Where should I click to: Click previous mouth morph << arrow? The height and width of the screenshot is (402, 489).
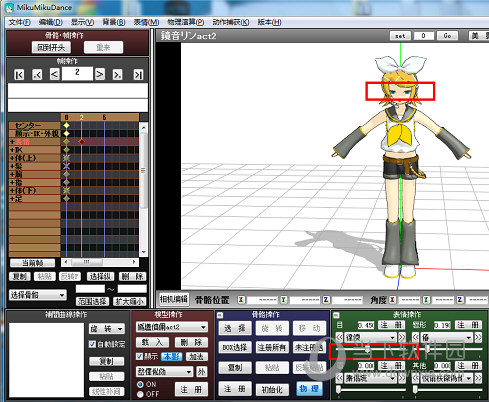(415, 337)
